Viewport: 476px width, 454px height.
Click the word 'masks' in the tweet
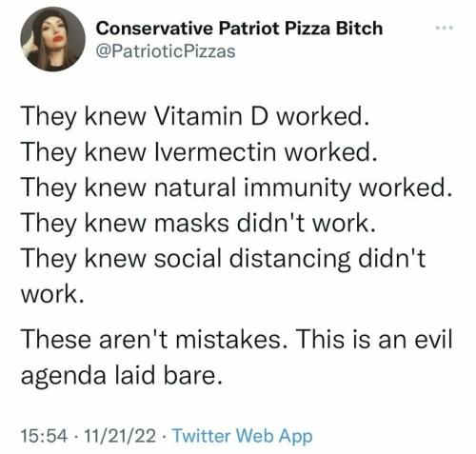(191, 224)
